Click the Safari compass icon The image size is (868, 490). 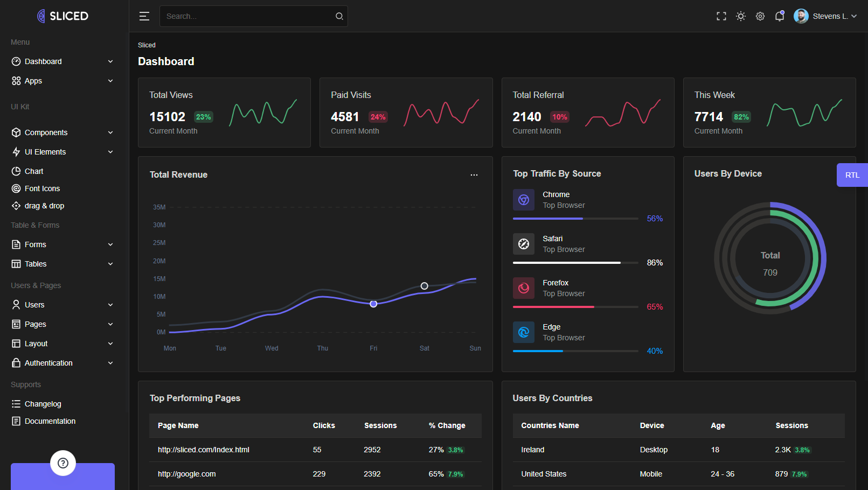(x=523, y=244)
